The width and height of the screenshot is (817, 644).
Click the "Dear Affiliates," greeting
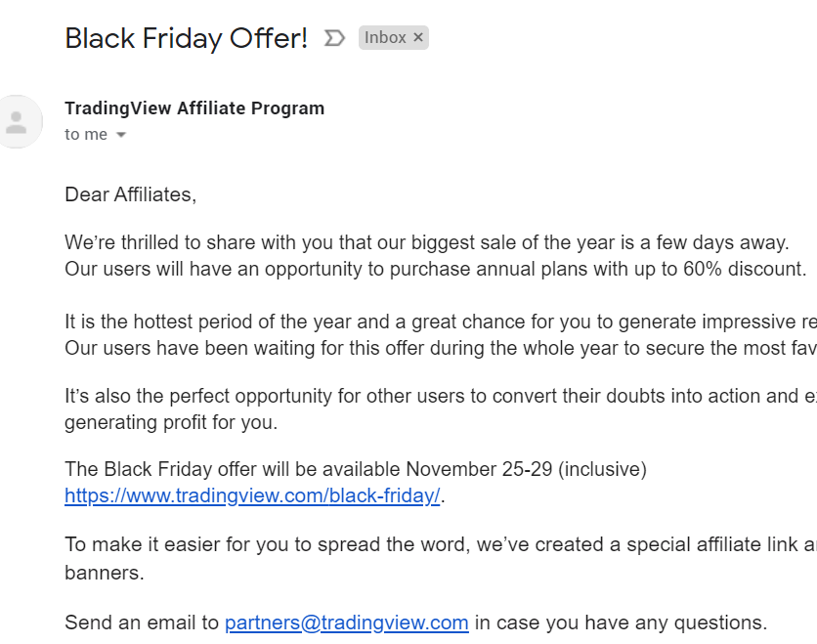point(130,194)
